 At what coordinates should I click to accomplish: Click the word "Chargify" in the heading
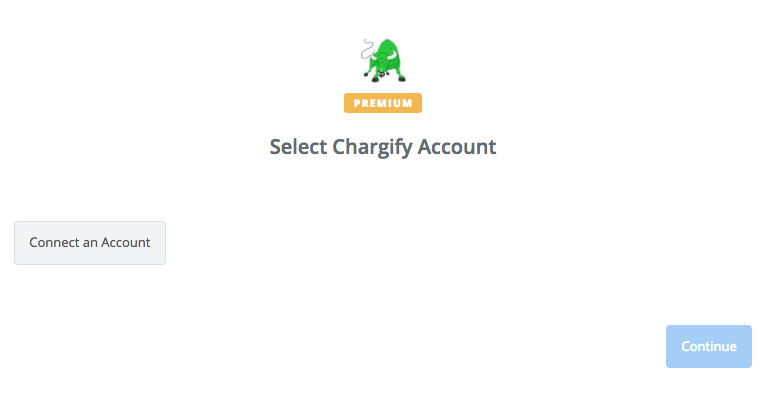pyautogui.click(x=372, y=147)
